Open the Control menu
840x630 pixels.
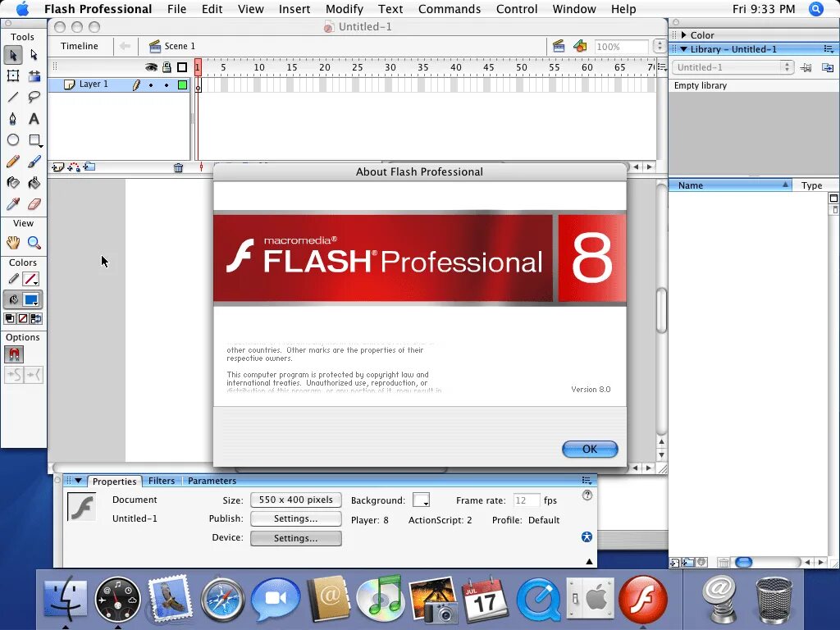point(517,9)
